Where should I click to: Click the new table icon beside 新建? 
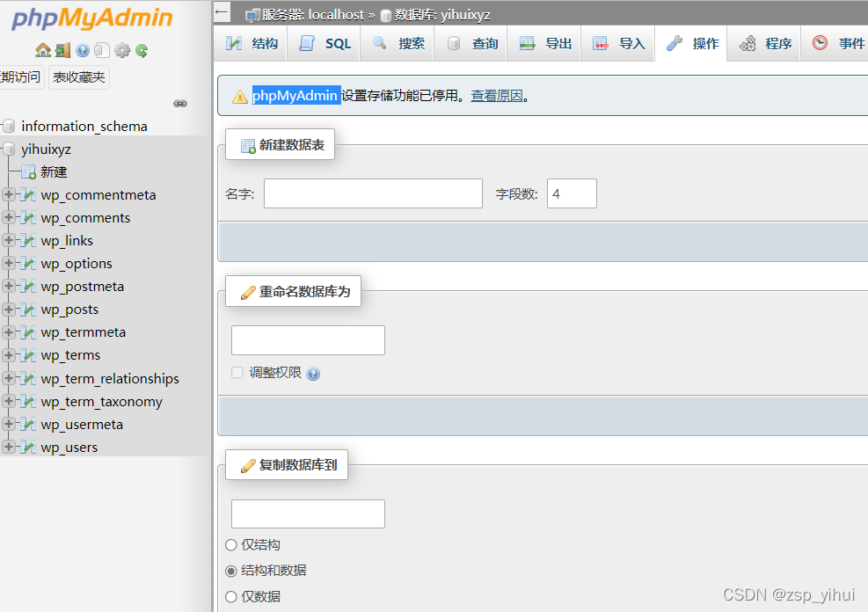(x=28, y=172)
